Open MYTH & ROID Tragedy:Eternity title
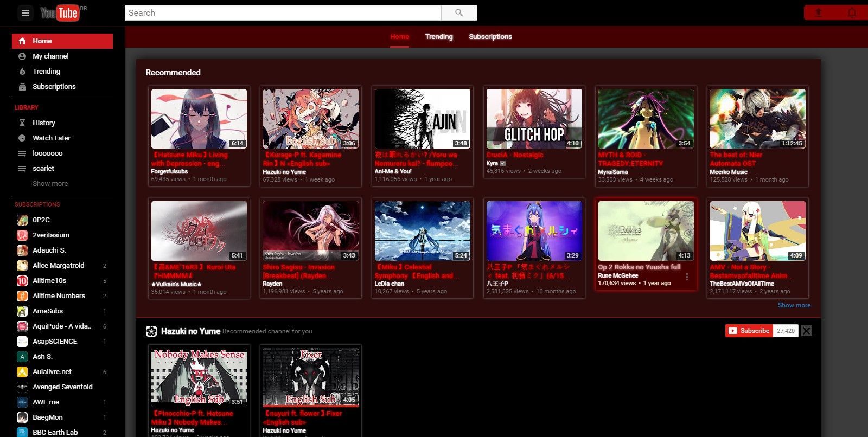This screenshot has height=437, width=868. click(630, 159)
